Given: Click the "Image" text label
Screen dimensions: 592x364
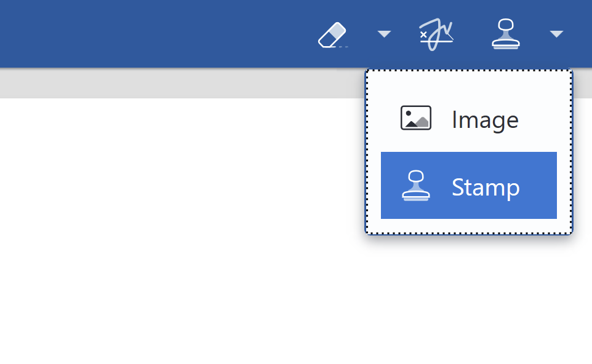Looking at the screenshot, I should (x=485, y=119).
